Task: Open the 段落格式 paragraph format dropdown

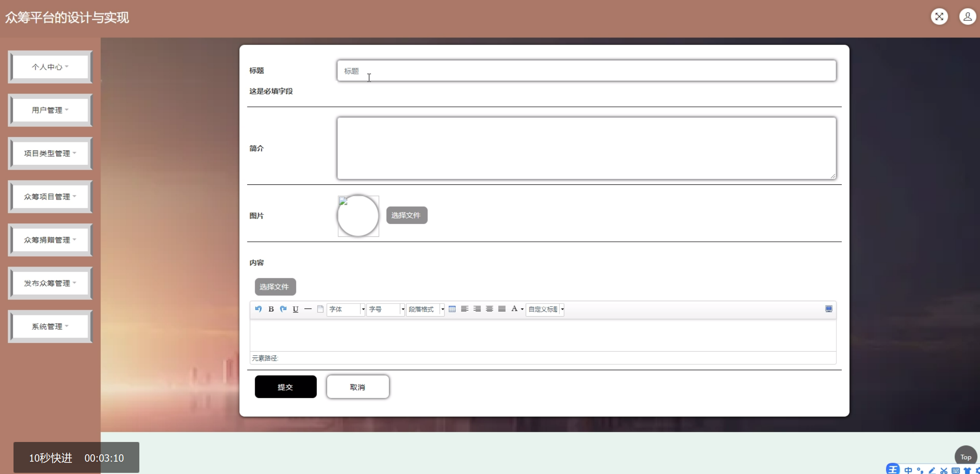Action: tap(425, 309)
